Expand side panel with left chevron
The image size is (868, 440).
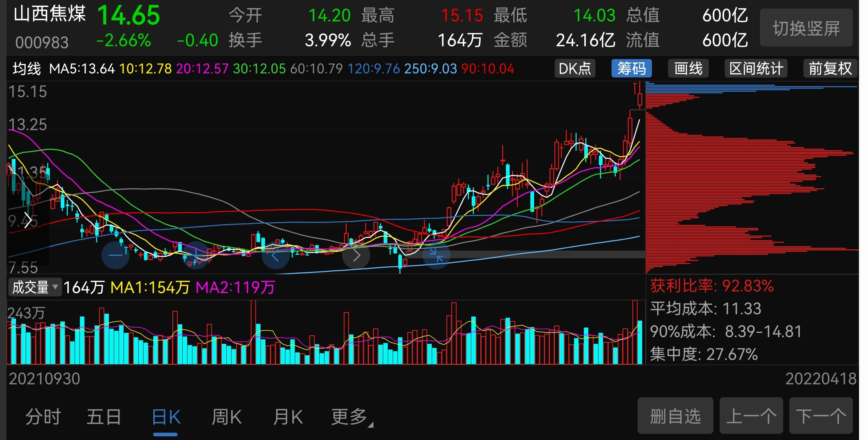[x=27, y=220]
